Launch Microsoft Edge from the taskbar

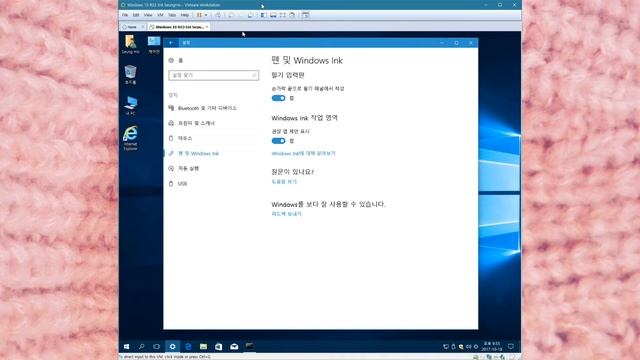pos(188,347)
